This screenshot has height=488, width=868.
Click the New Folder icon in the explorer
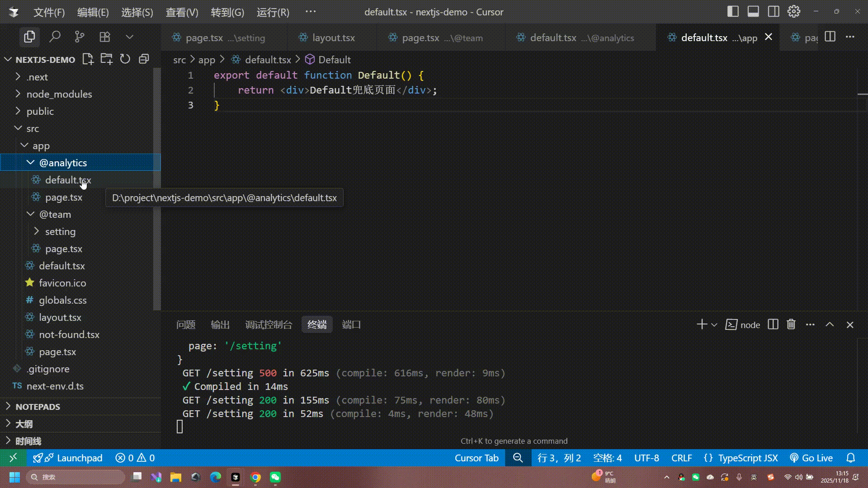[107, 59]
